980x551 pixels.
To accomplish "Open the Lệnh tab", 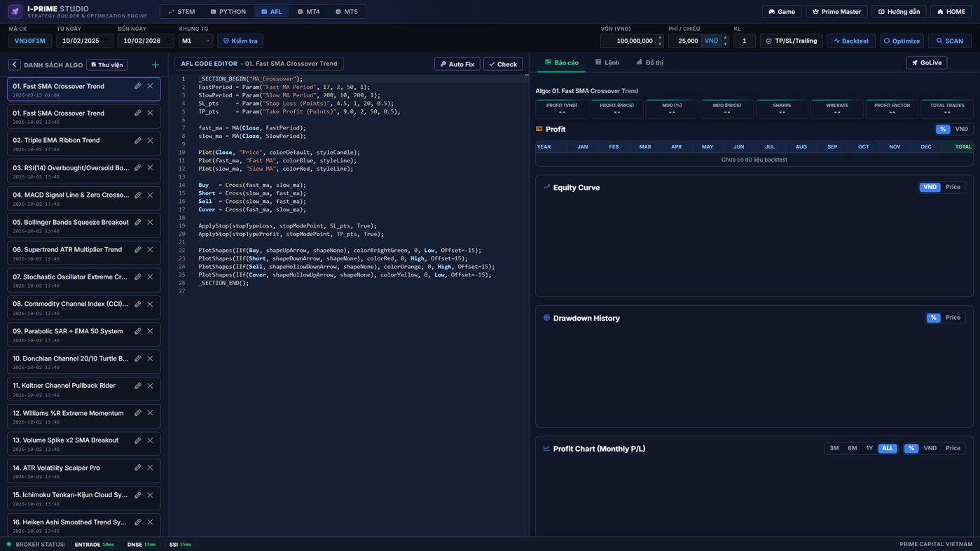I will 607,62.
